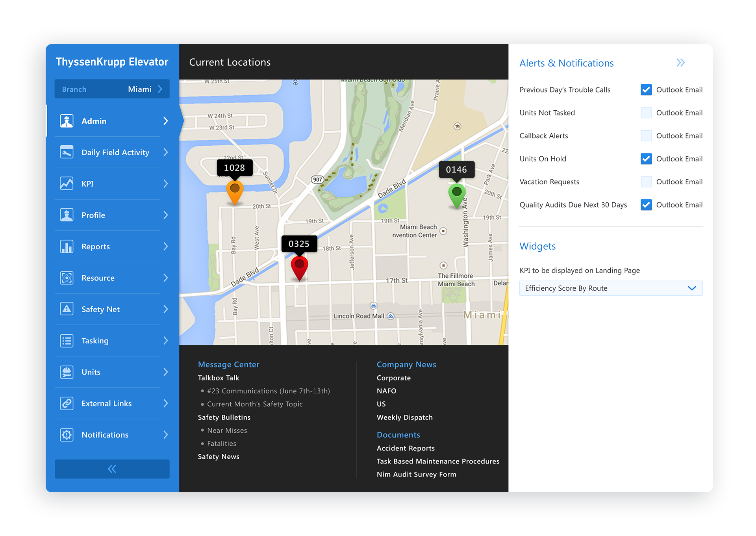Uncheck Quality Audits Due Outlook Email
756x536 pixels.
point(646,205)
